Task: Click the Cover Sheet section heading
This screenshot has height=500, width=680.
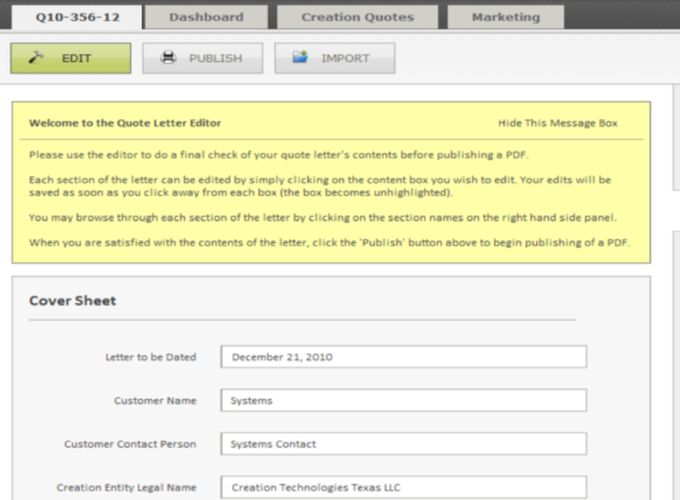Action: 72,300
